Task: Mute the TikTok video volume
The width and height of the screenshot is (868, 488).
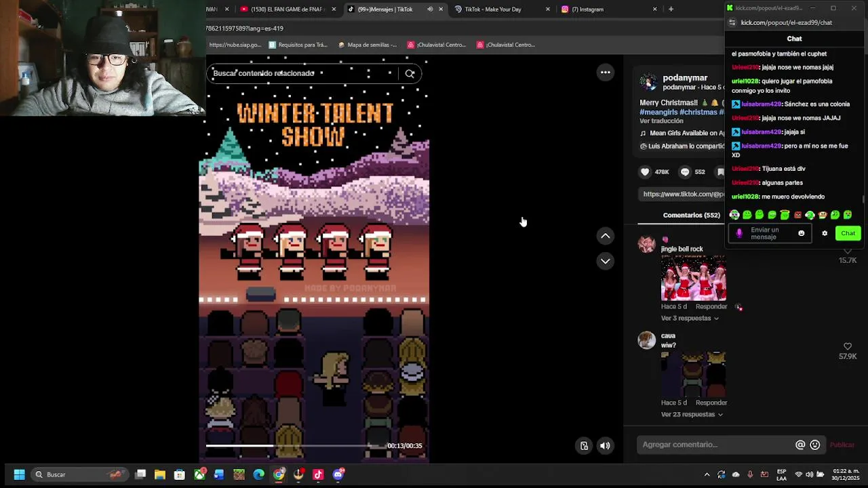Action: [605, 445]
